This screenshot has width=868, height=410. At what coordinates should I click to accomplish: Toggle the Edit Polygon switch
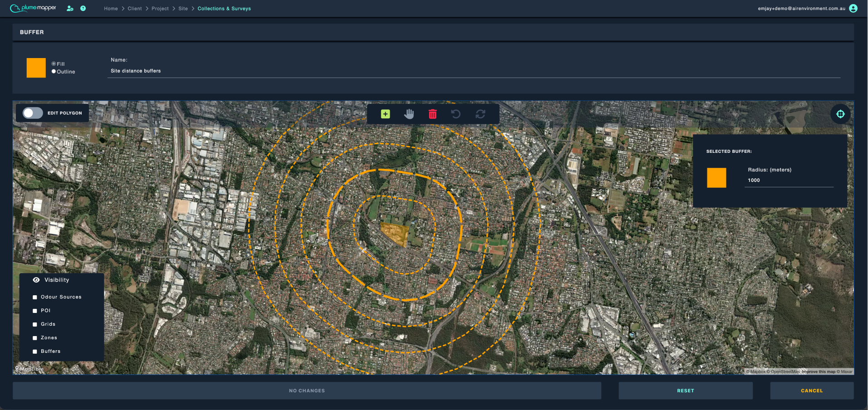[x=33, y=113]
